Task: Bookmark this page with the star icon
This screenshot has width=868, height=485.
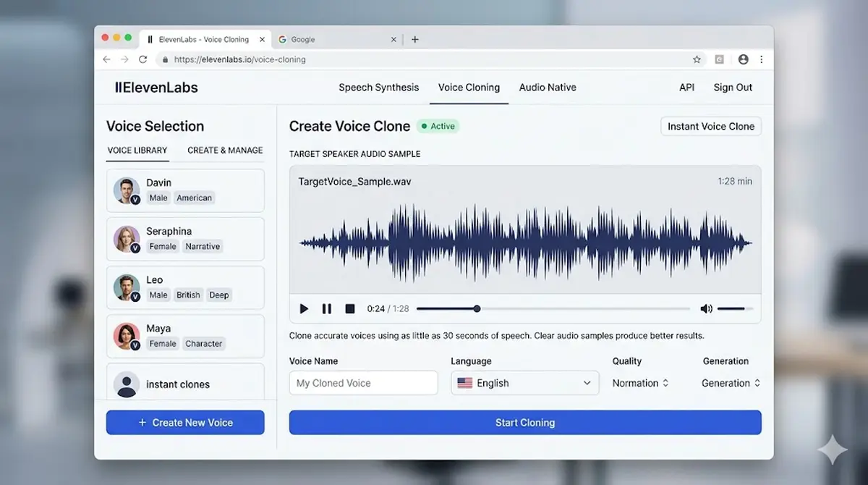Action: click(697, 59)
